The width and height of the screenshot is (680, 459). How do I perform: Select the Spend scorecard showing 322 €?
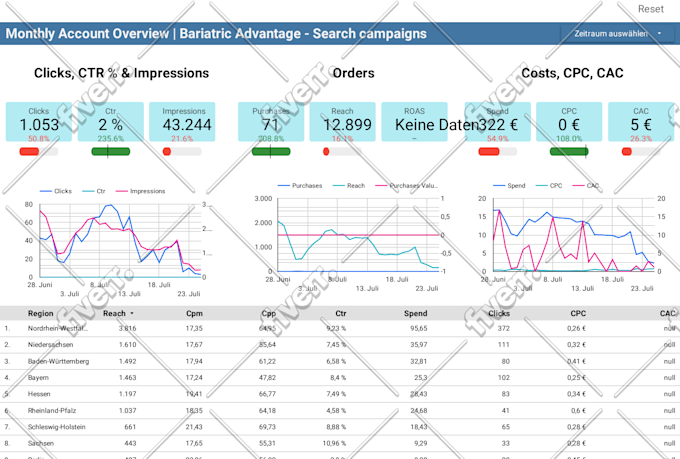pos(497,122)
